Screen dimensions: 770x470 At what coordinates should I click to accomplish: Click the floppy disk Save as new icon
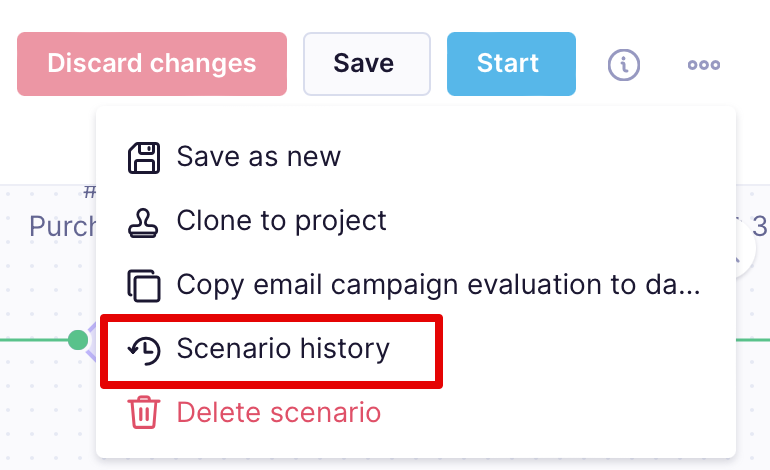(144, 157)
